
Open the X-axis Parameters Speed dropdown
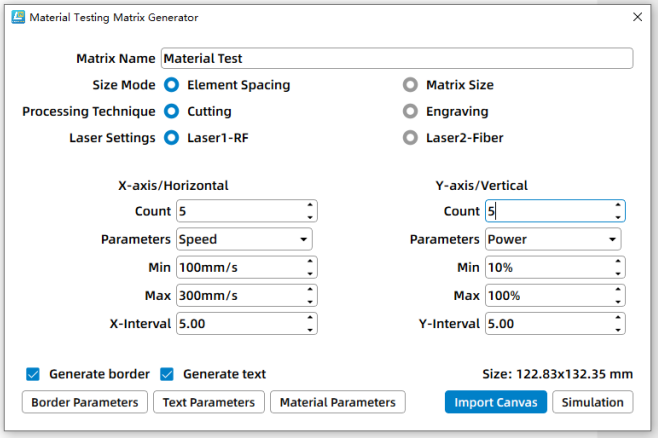tap(244, 240)
